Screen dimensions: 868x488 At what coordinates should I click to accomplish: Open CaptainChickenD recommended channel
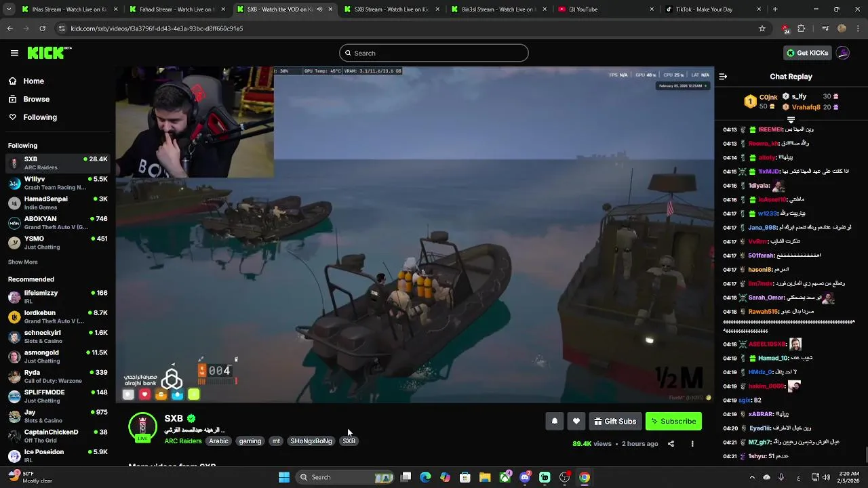point(58,436)
